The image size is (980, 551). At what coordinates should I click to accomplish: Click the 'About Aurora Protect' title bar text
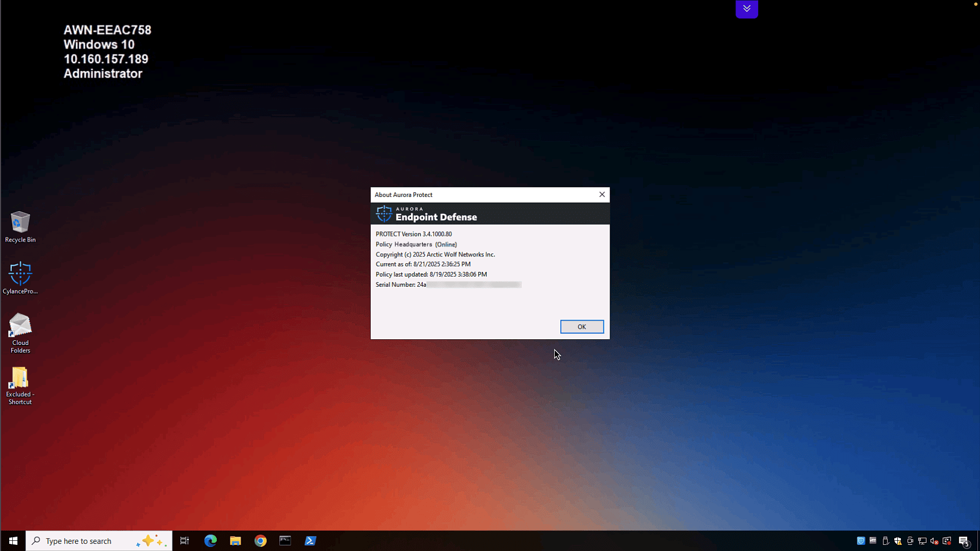[403, 195]
